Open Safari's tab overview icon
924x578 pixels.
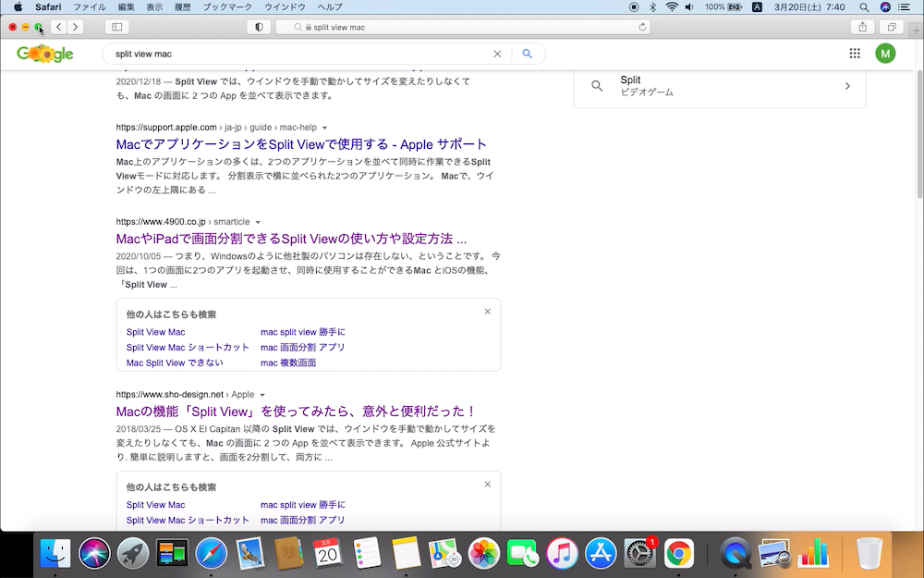[x=890, y=27]
